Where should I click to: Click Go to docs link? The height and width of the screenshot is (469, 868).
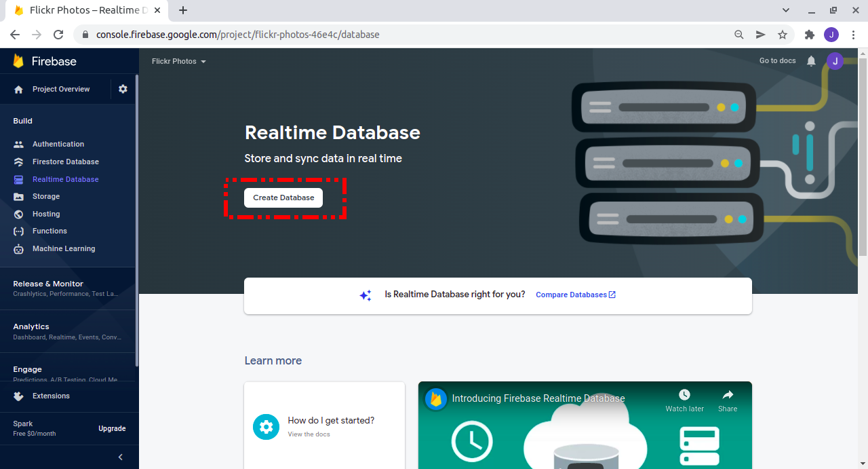coord(778,60)
